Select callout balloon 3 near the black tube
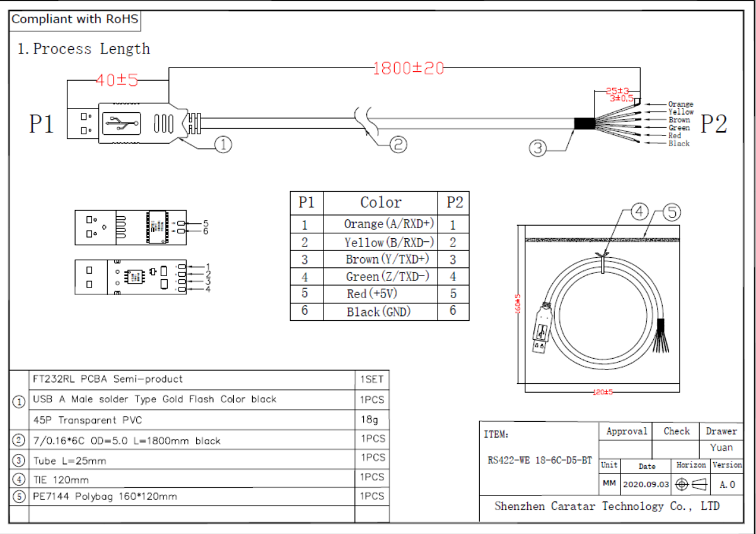756x534 pixels. click(x=538, y=149)
